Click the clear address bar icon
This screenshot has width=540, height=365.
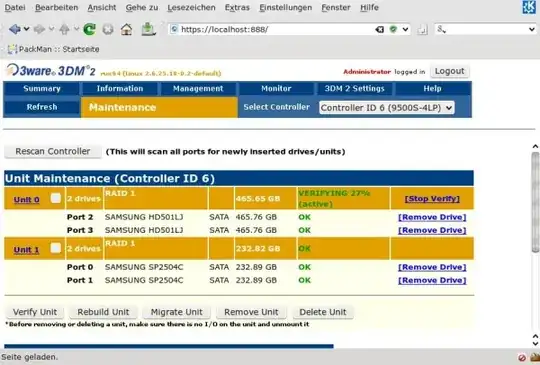click(380, 30)
